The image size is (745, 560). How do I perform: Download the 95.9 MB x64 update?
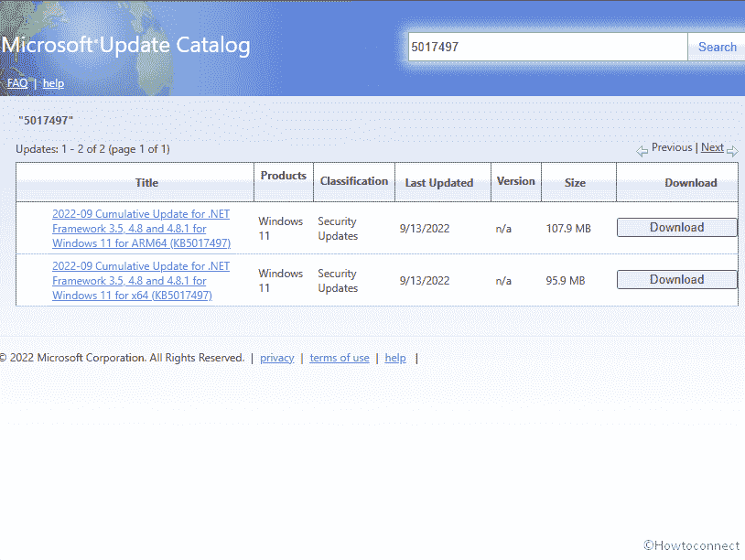click(x=676, y=280)
